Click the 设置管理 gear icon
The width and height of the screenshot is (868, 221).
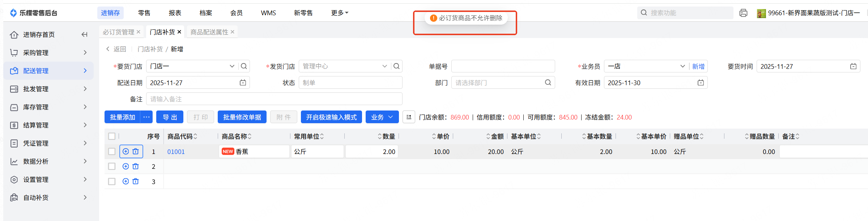(x=14, y=179)
